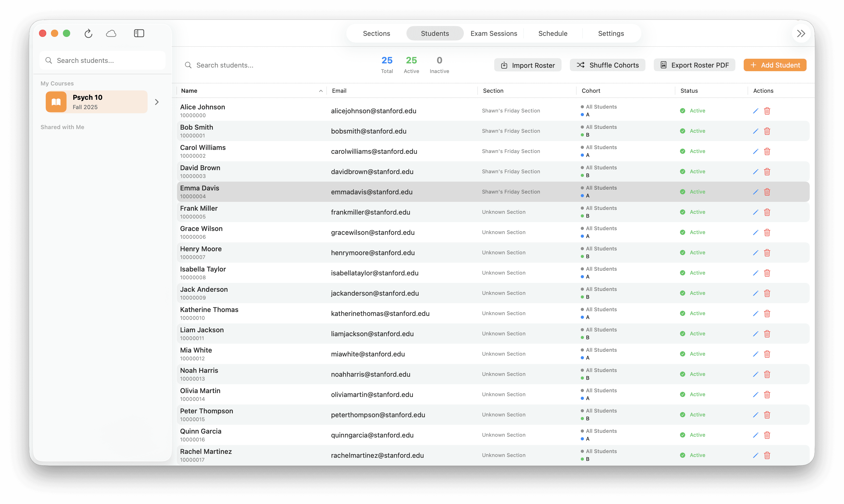The image size is (844, 504).
Task: Edit Jack Anderson with the pencil icon
Action: tap(755, 293)
